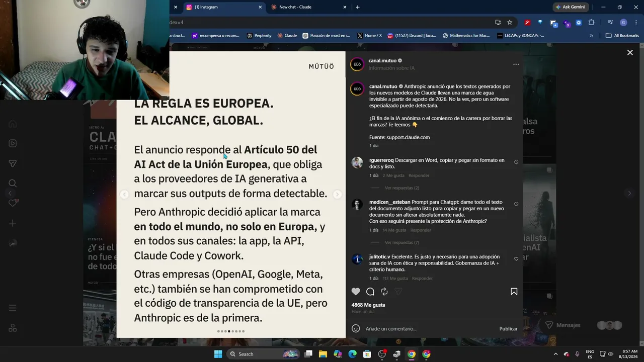Switch to the Instagram browser tab
Viewport: 644px width, 362px height.
tap(223, 7)
